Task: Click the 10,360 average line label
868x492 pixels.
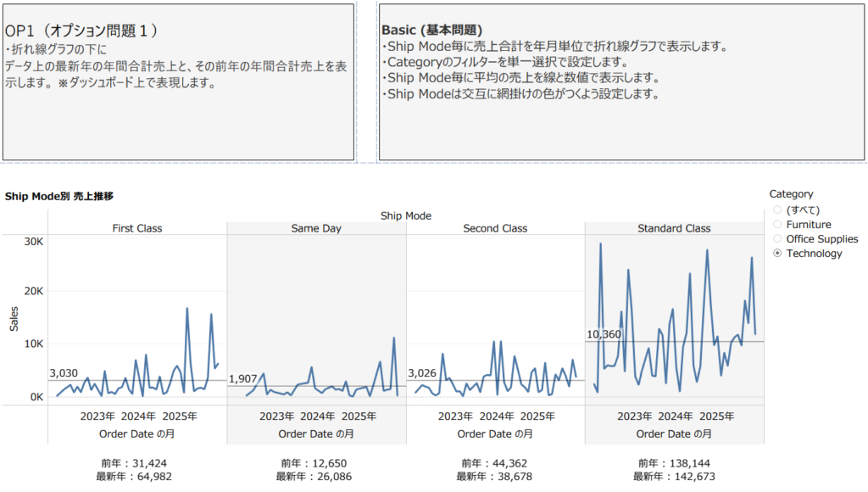Action: [604, 335]
